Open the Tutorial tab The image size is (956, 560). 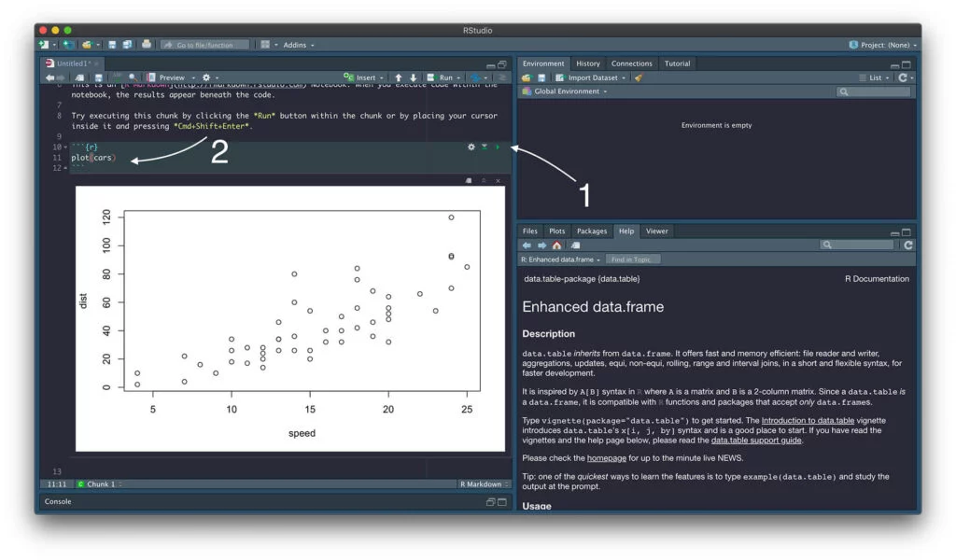pyautogui.click(x=678, y=63)
